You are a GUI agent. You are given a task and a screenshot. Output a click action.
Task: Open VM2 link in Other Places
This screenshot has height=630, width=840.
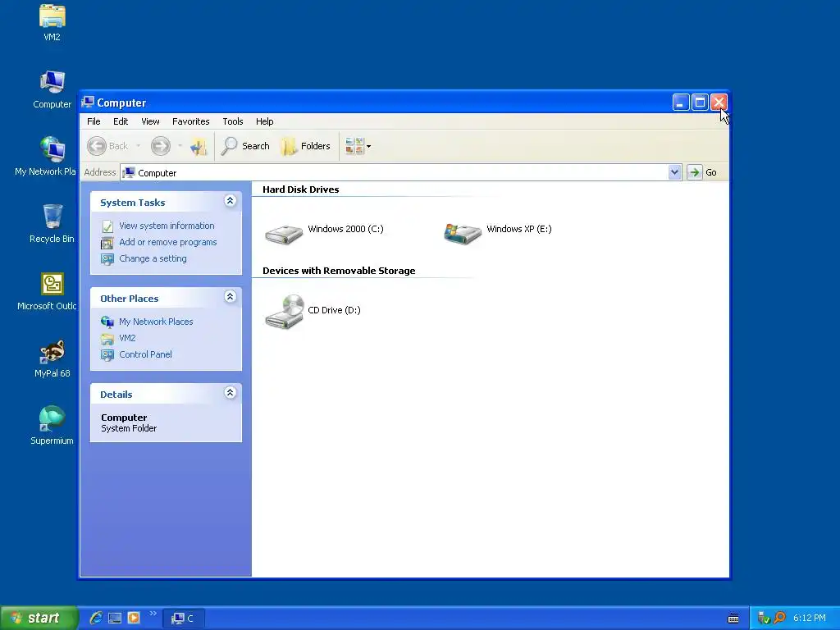pos(127,338)
